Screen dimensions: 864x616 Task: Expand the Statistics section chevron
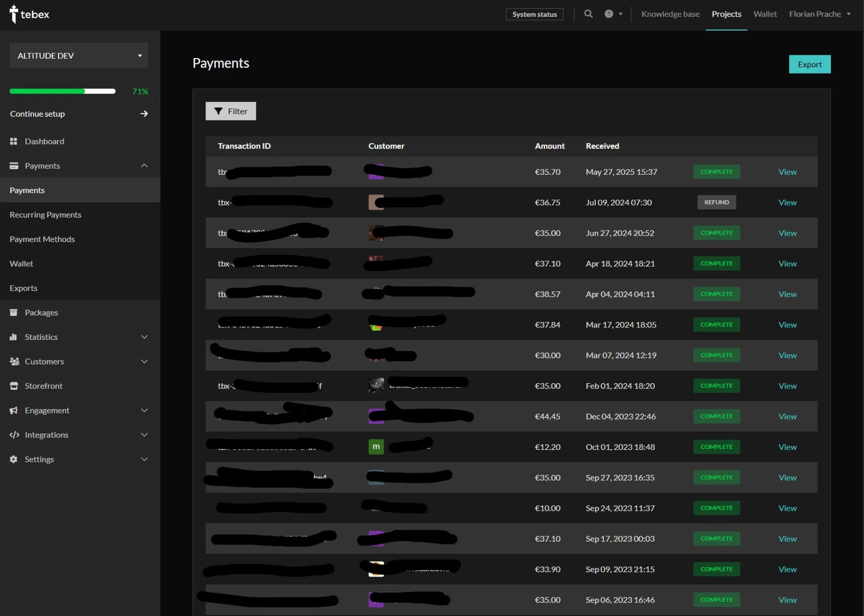pyautogui.click(x=144, y=337)
